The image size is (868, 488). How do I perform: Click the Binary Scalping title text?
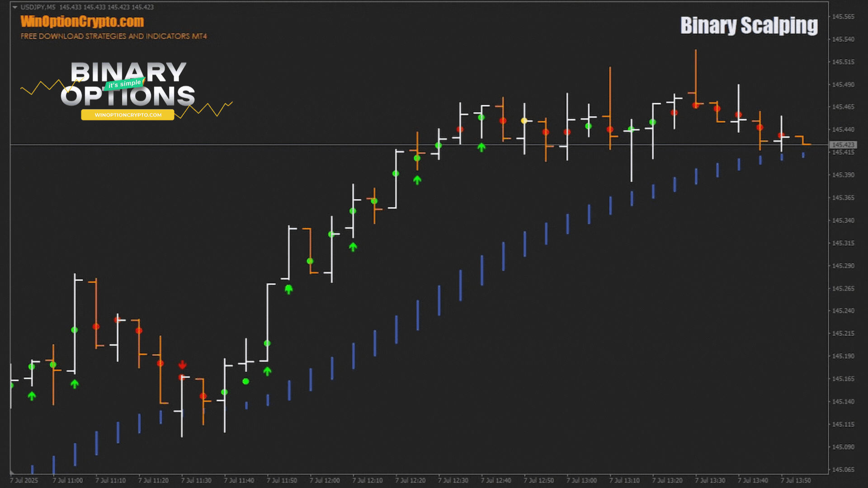[749, 26]
